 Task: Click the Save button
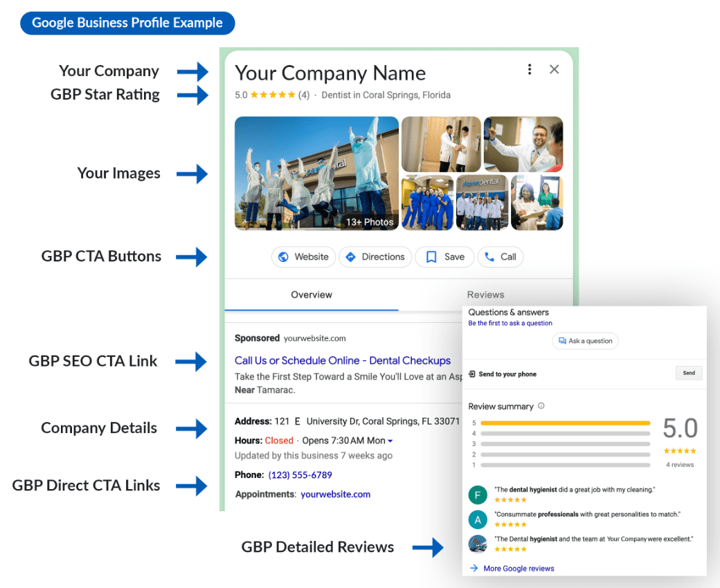[444, 257]
